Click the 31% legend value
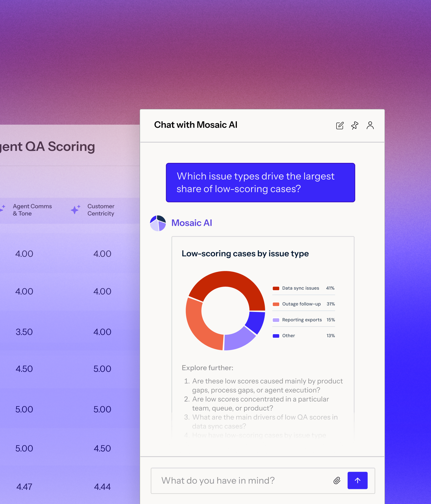 [x=331, y=304]
